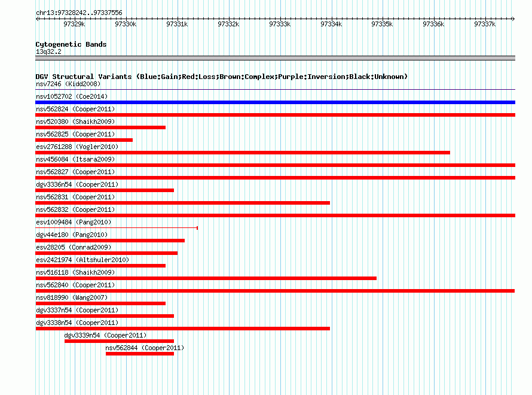Select the blue nsv1052702 gain bar
The height and width of the screenshot is (395, 532).
click(x=275, y=102)
